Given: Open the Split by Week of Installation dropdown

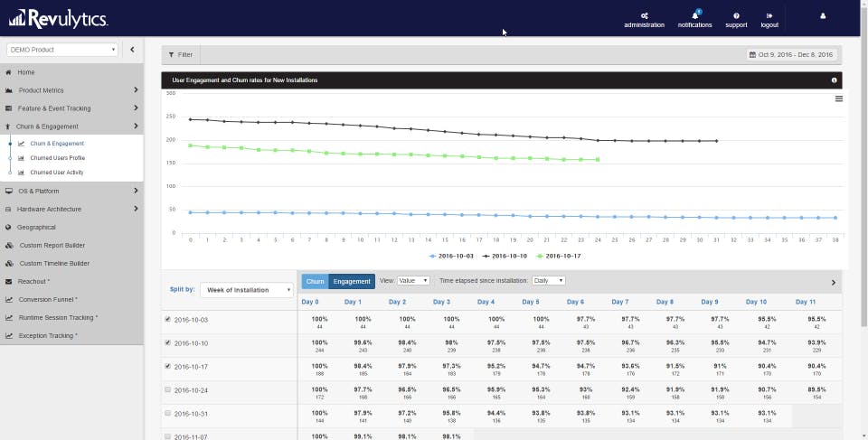Looking at the screenshot, I should pyautogui.click(x=246, y=290).
